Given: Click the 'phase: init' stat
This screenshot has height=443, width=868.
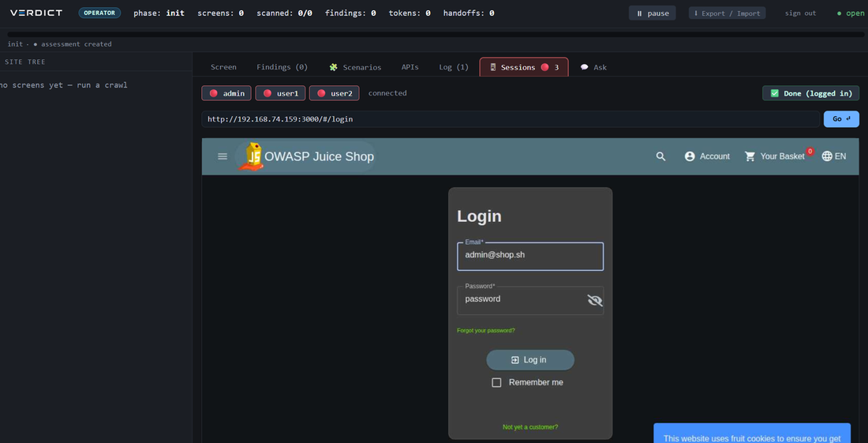Looking at the screenshot, I should [159, 13].
